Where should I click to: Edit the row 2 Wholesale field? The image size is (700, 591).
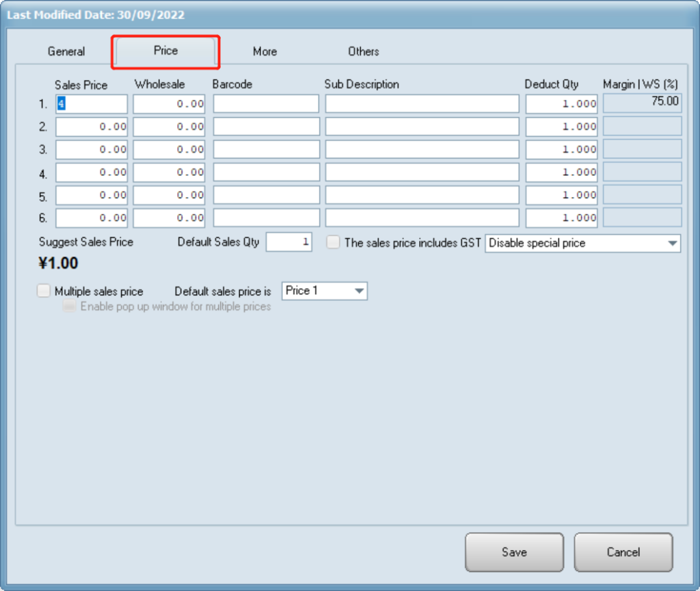tap(169, 127)
